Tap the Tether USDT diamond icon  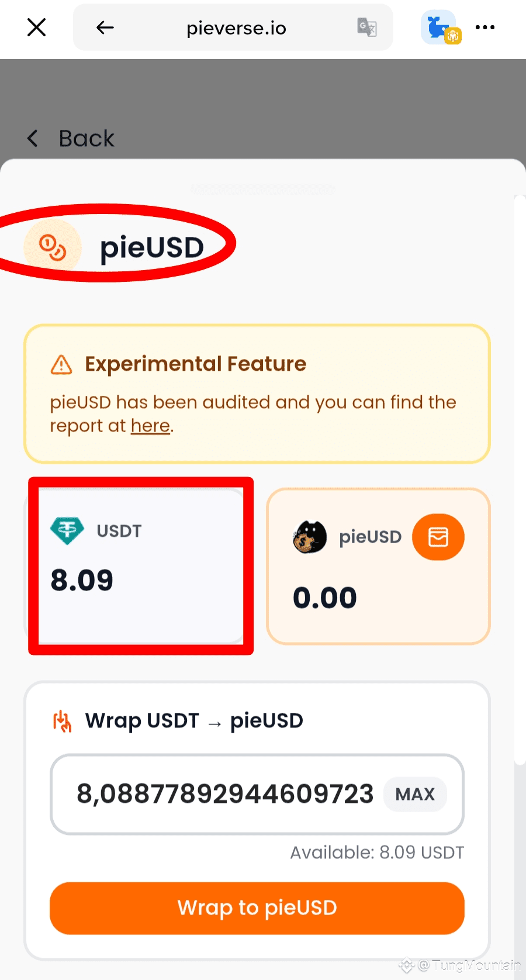pos(67,531)
